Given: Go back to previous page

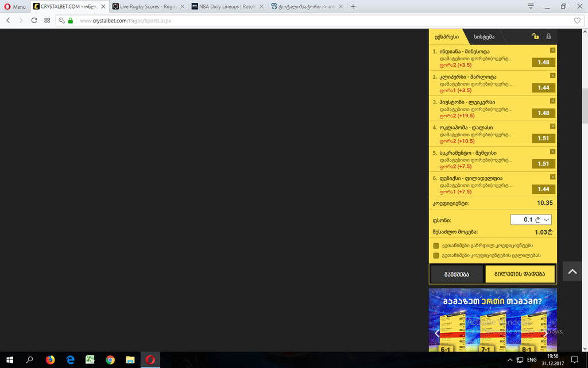Looking at the screenshot, I should click(8, 20).
